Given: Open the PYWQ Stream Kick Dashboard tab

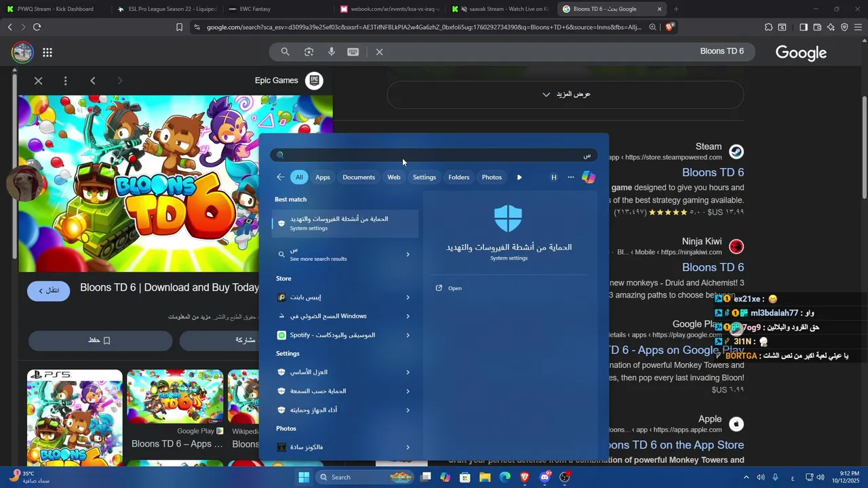Looking at the screenshot, I should coord(54,9).
